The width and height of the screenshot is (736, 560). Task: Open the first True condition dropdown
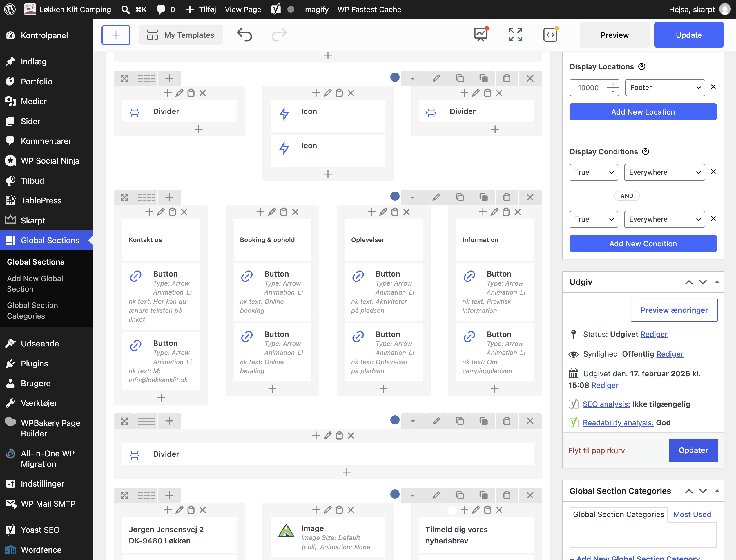[x=594, y=172]
